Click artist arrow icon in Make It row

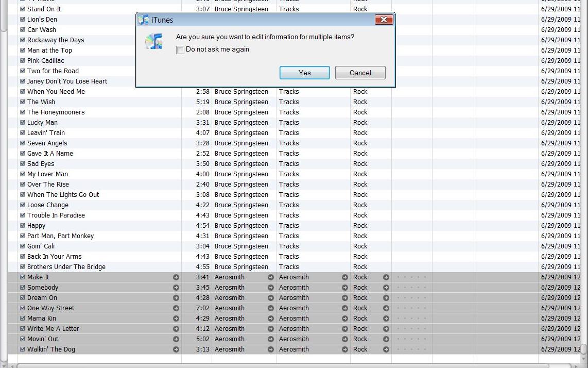tap(270, 277)
